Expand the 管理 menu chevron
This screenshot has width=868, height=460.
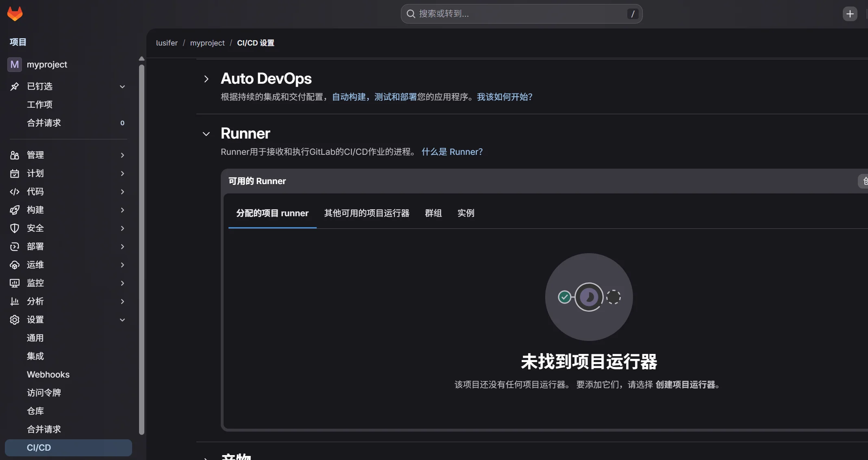pyautogui.click(x=122, y=155)
